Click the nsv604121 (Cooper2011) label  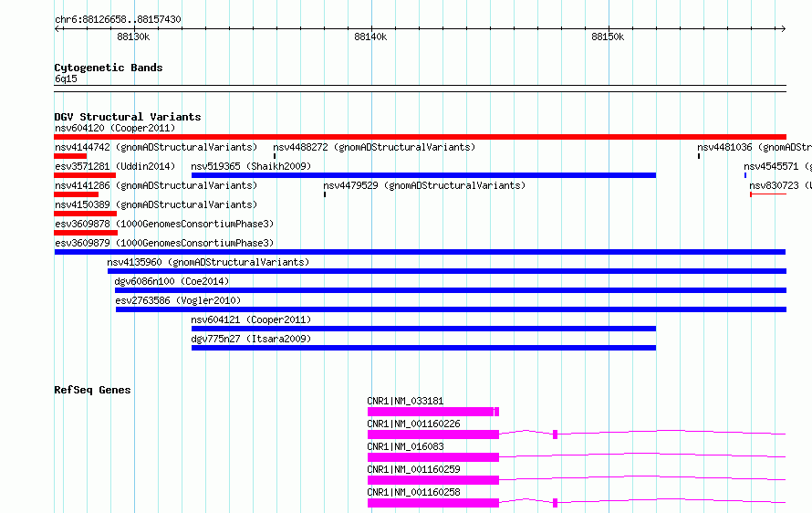(251, 319)
